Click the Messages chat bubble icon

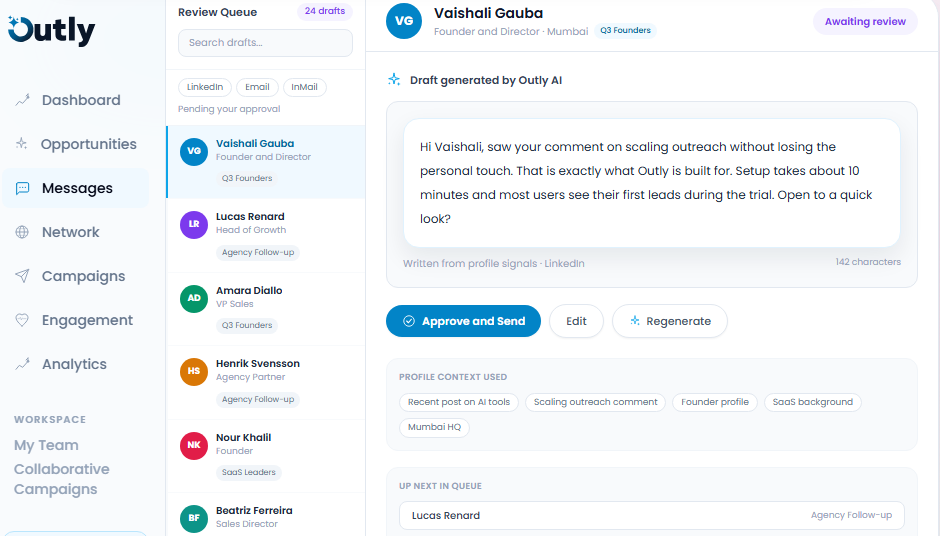click(22, 188)
